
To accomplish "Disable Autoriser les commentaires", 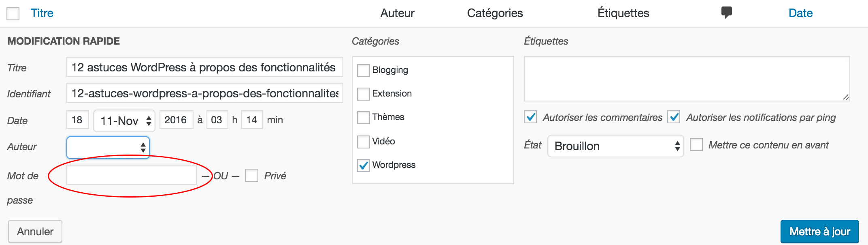I will pyautogui.click(x=530, y=117).
